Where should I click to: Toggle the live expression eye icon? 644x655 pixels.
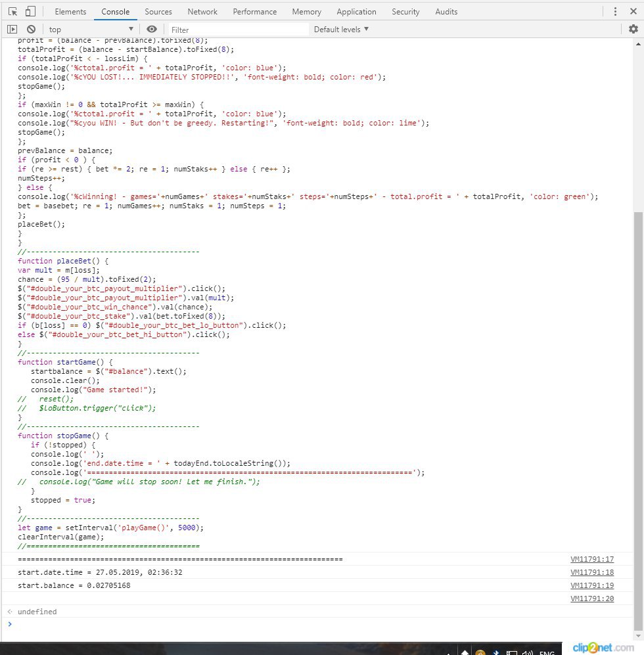tap(152, 29)
